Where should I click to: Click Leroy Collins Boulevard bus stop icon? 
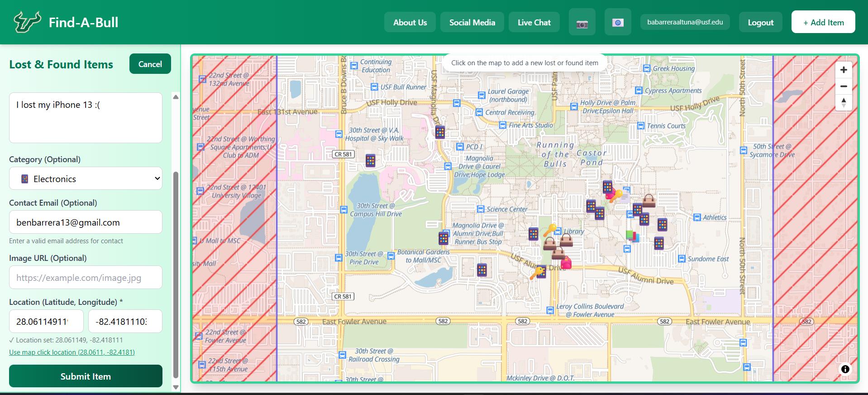(x=550, y=310)
